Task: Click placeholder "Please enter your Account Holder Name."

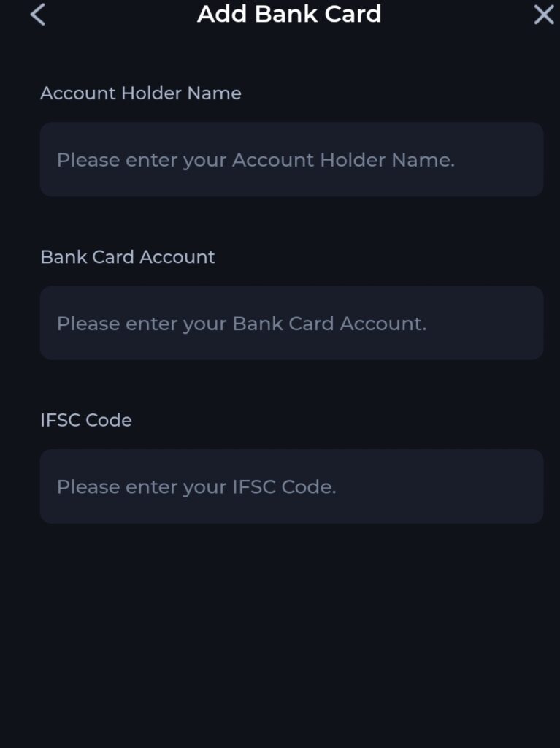Action: tap(256, 160)
